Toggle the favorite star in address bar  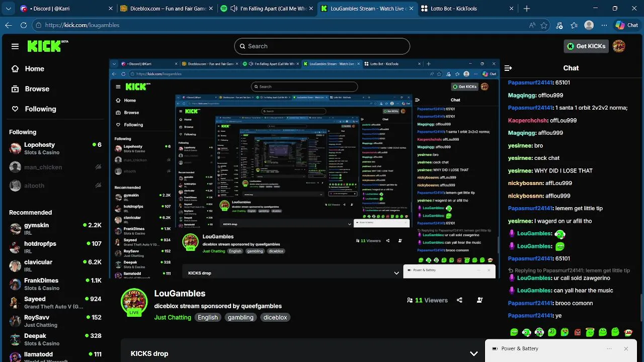click(x=544, y=25)
